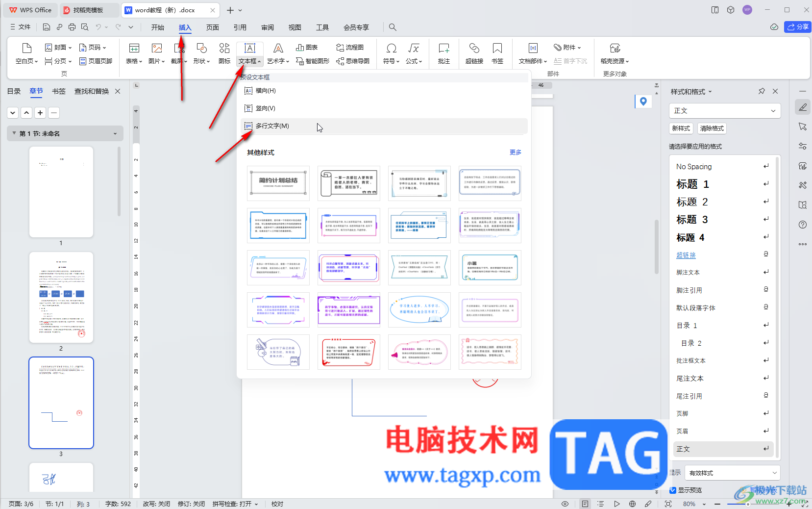Toggle eye protection mode icon in status bar
The width and height of the screenshot is (812, 509).
coord(565,504)
